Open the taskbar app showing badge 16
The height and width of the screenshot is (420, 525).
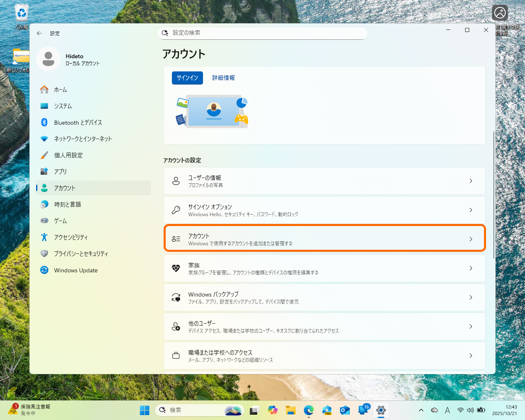tap(363, 410)
